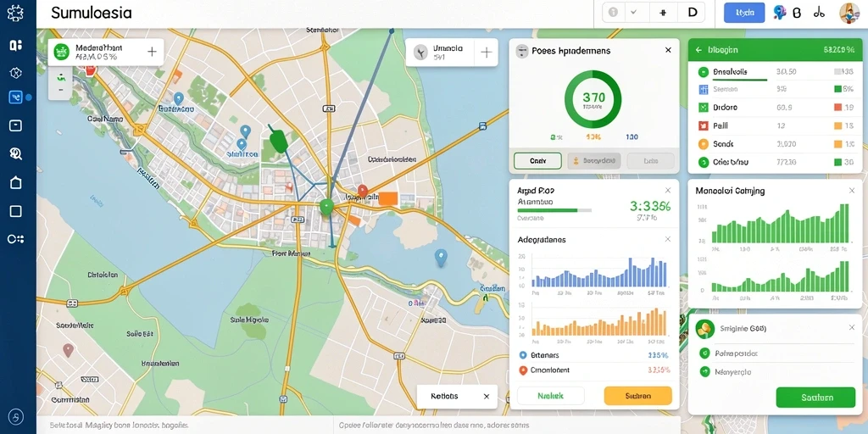
Task: Click the dark red map pin lower left
Action: point(68,350)
